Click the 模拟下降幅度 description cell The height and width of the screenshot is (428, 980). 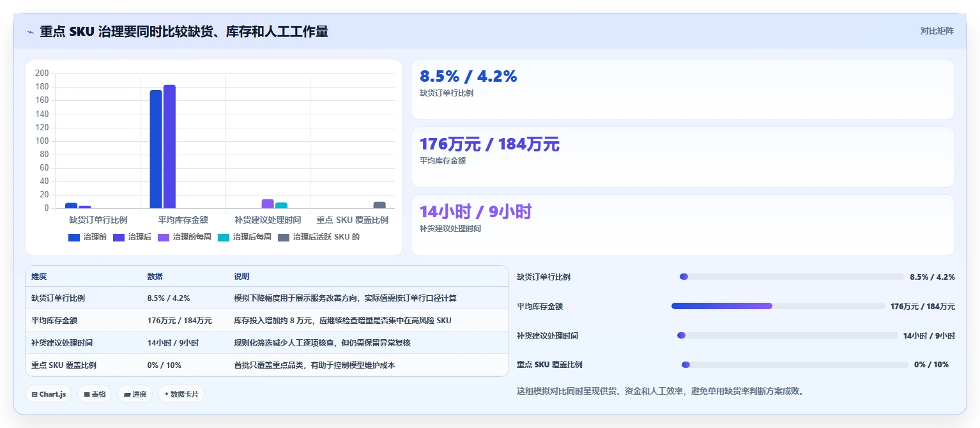[345, 298]
